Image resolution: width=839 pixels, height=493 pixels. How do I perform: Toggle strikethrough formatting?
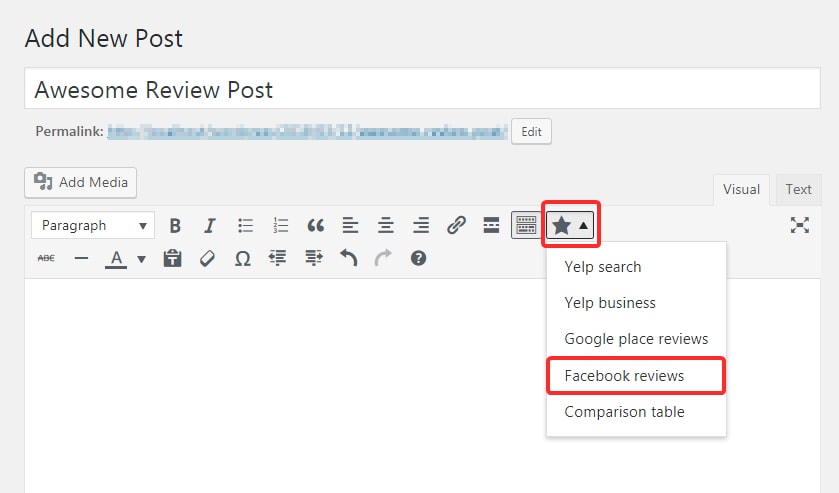coord(47,259)
